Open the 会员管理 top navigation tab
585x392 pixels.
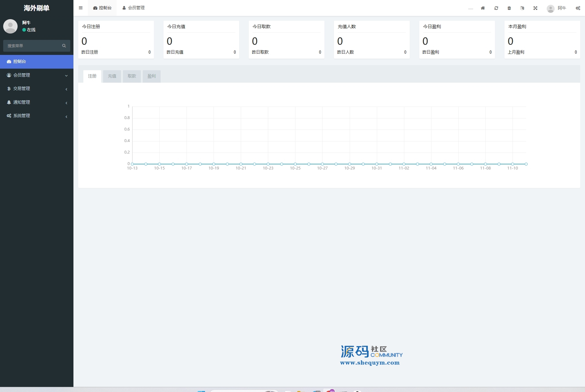[134, 8]
